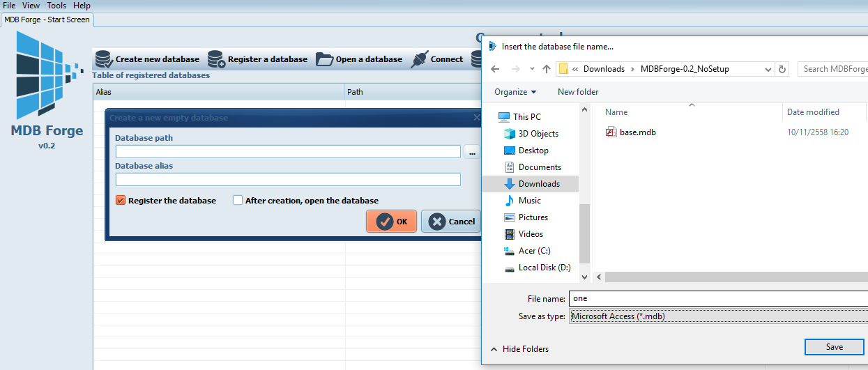
Task: Refresh the file dialog folder view
Action: pos(782,69)
